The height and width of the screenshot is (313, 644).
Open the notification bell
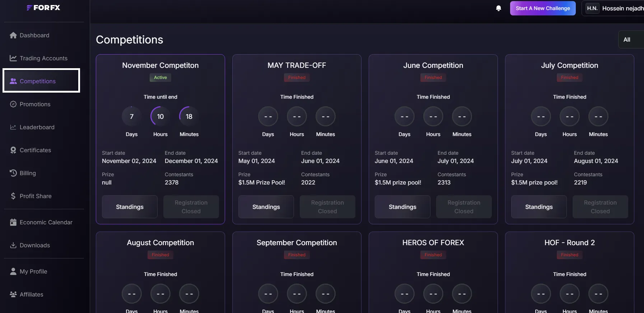[498, 8]
